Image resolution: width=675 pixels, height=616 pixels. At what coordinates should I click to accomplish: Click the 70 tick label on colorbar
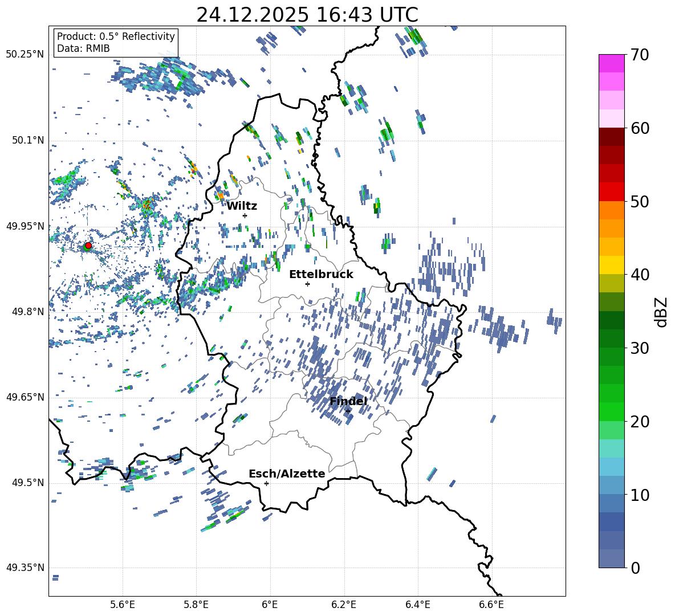tap(641, 55)
